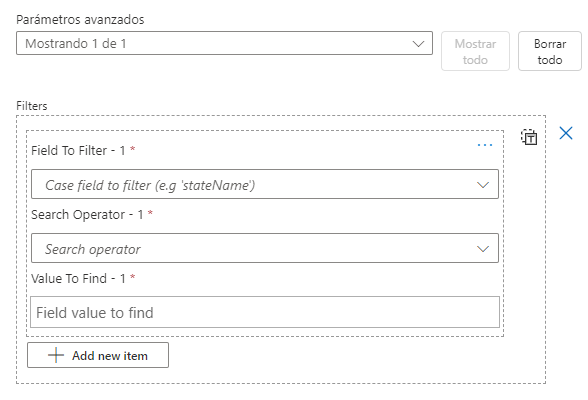Click the Search Operator - 1 label
Viewport: 588px width, 400px height.
(87, 214)
